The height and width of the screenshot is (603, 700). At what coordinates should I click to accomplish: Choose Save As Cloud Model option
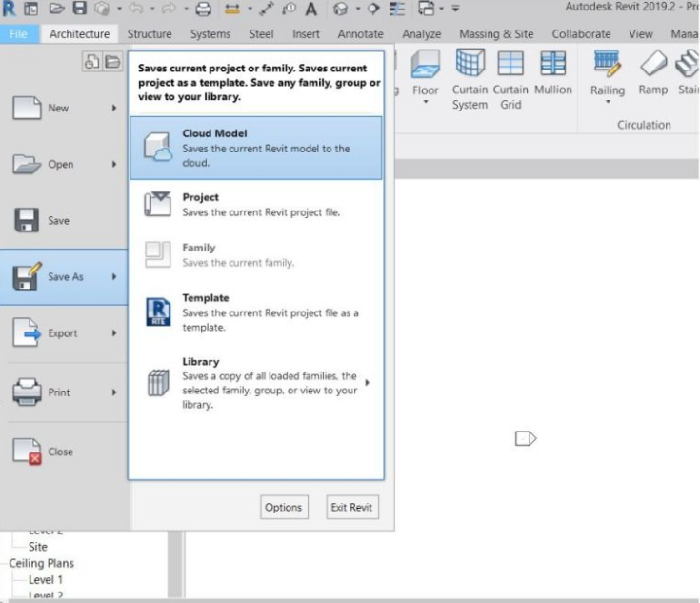tap(256, 148)
